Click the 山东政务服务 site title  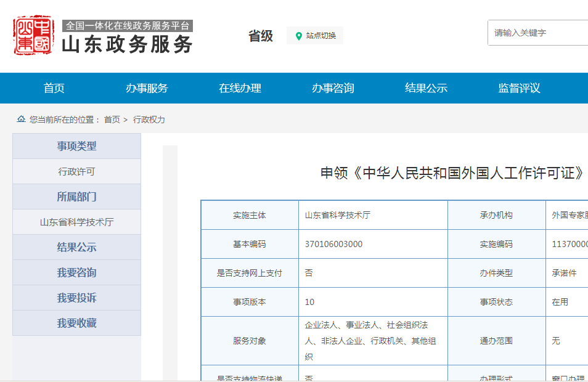127,44
